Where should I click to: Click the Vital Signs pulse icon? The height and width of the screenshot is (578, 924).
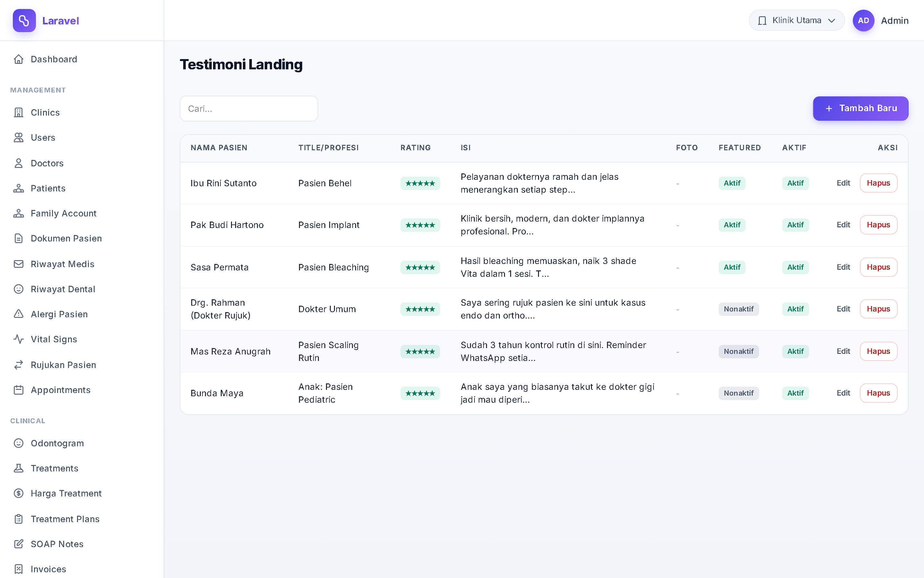(19, 339)
